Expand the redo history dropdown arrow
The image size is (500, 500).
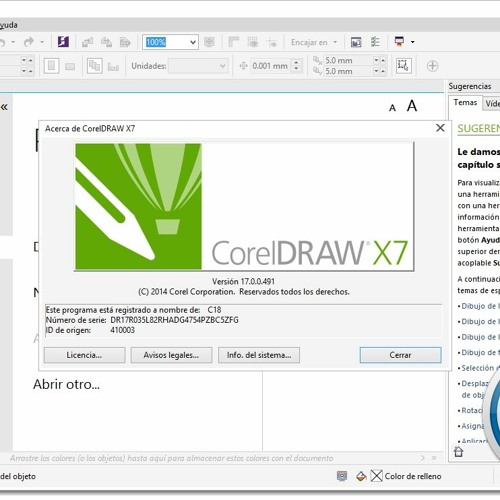point(42,42)
